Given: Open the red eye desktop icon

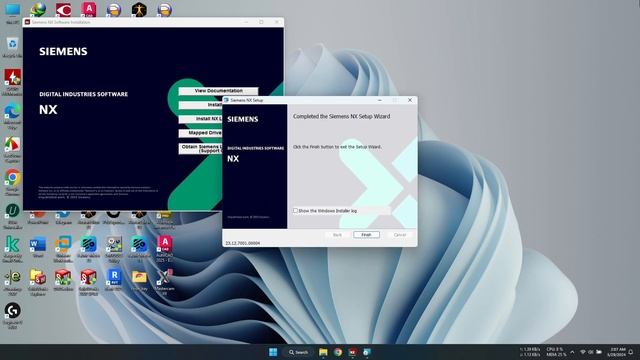Looking at the screenshot, I should [x=63, y=10].
